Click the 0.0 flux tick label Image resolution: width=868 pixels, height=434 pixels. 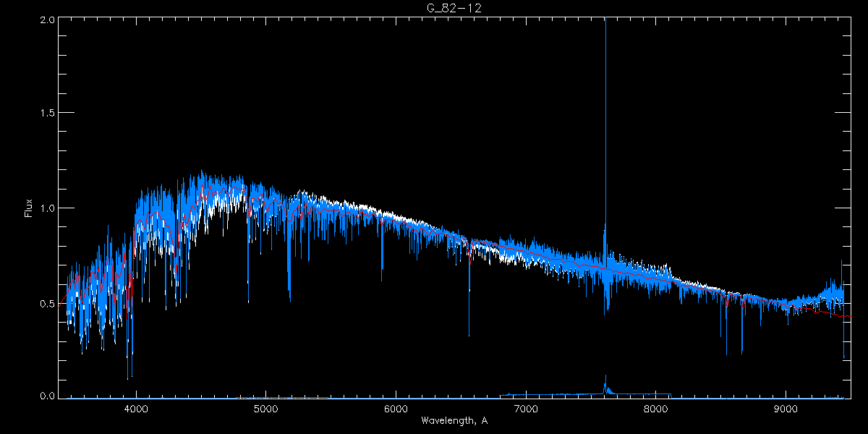[48, 396]
